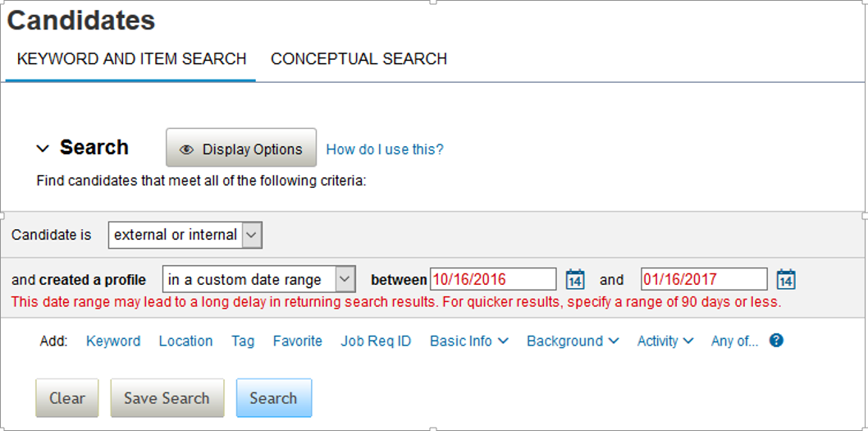Open the Candidate is external or internal dropdown
Image resolution: width=868 pixels, height=431 pixels.
click(185, 235)
